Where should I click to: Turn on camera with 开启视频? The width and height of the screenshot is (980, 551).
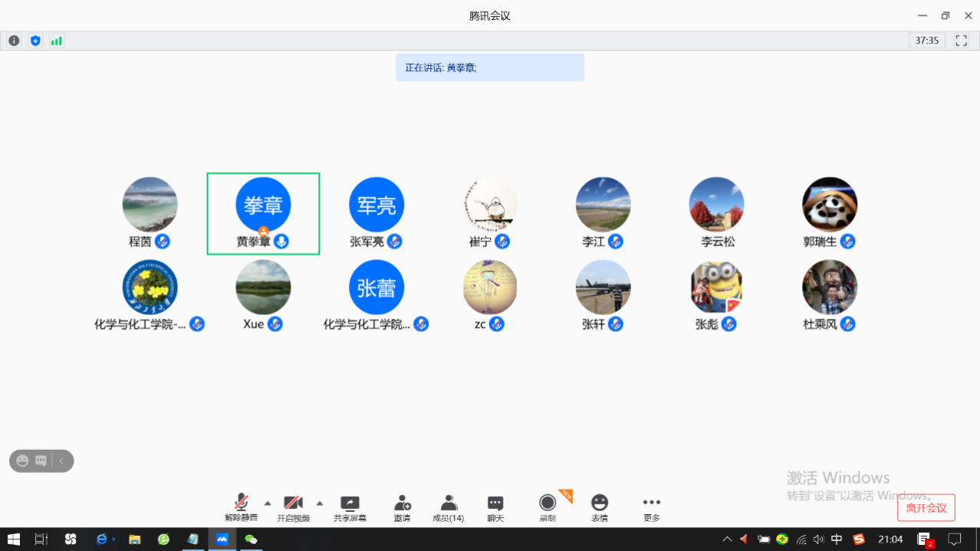pos(293,507)
